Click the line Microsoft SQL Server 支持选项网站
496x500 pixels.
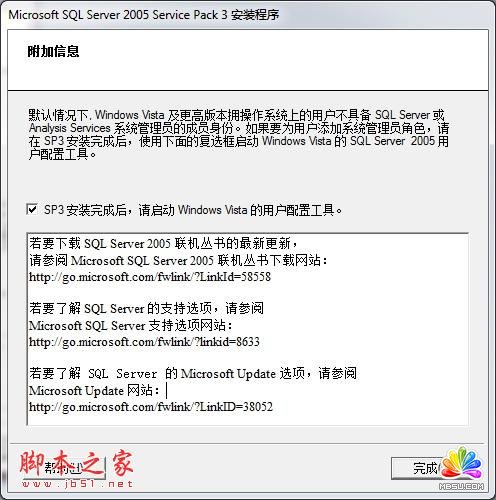click(130, 325)
